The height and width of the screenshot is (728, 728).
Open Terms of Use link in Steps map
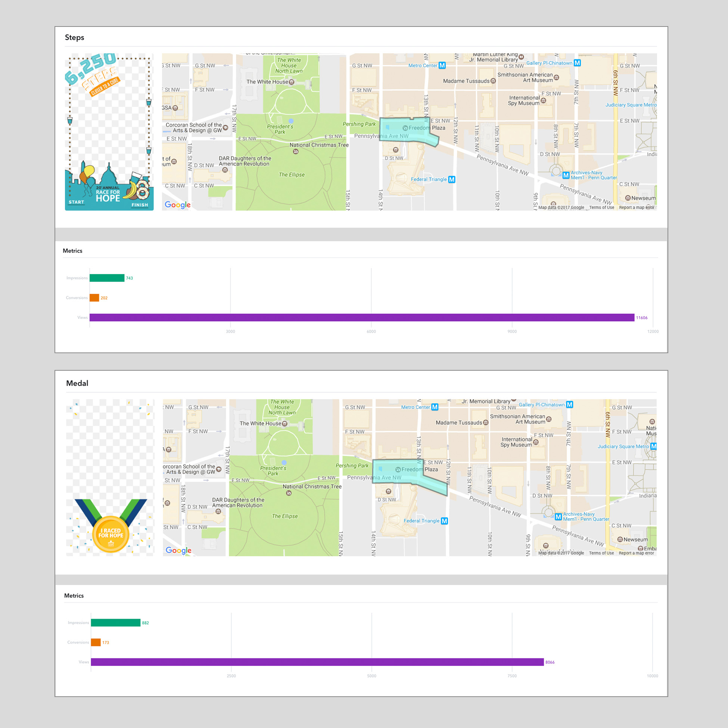click(x=602, y=208)
